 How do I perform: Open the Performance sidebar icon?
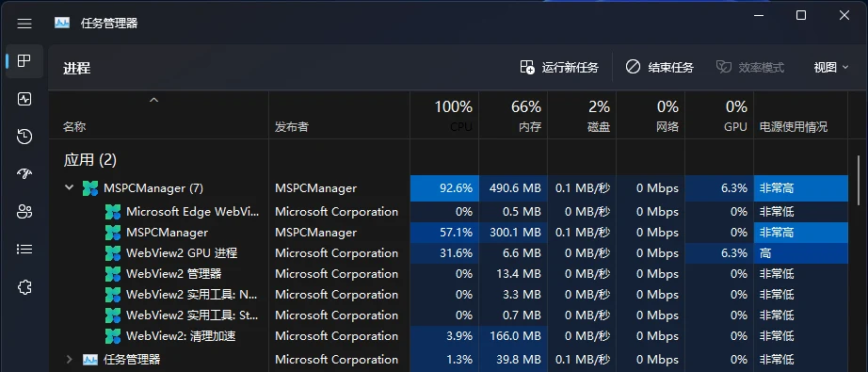24,99
